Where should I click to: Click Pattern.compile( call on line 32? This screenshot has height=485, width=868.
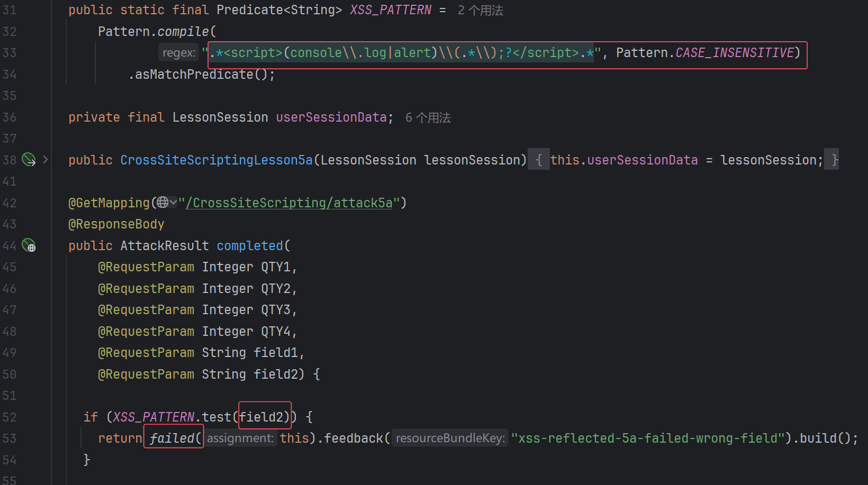click(157, 31)
